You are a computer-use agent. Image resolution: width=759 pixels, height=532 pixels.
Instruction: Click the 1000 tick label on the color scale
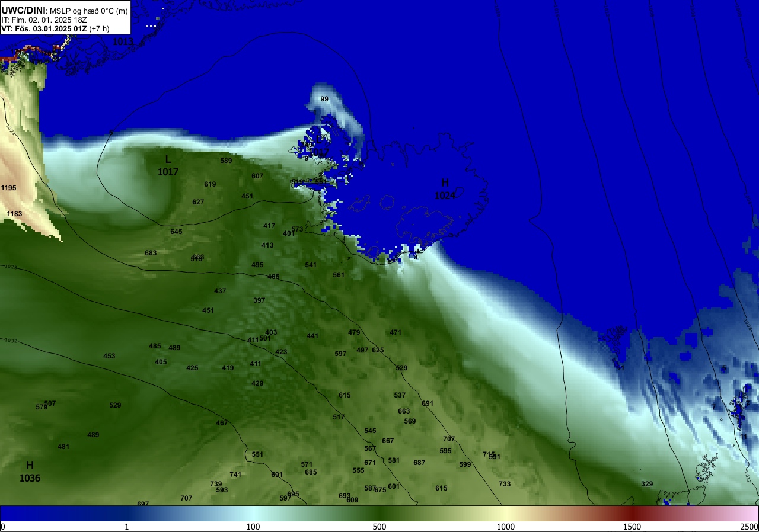506,527
